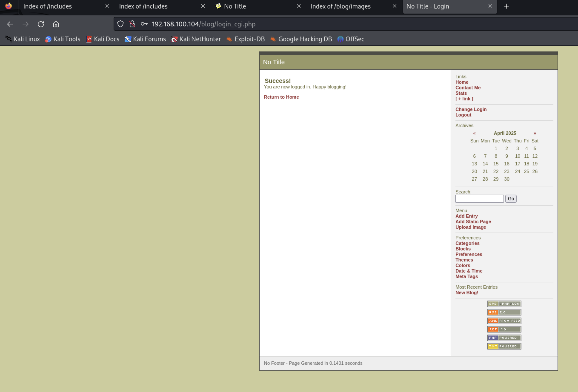Open the tracking protection shield icon
Screen dimensions: 578x392
pyautogui.click(x=120, y=24)
